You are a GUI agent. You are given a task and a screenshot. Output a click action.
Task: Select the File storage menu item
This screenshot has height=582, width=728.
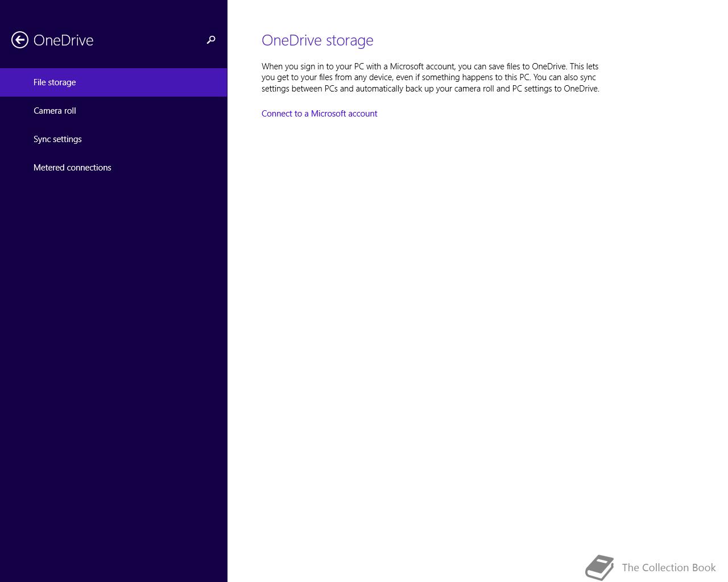click(114, 82)
